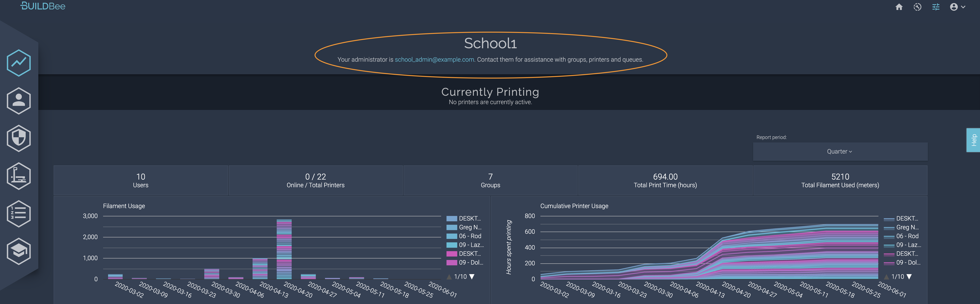Toggle Greg N... legend in Filament Usage

[x=464, y=227]
